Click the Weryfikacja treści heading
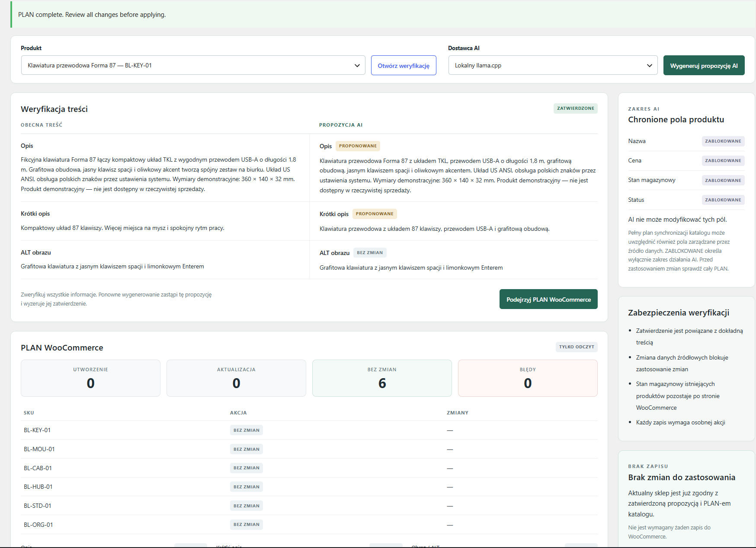The image size is (756, 548). [x=54, y=109]
